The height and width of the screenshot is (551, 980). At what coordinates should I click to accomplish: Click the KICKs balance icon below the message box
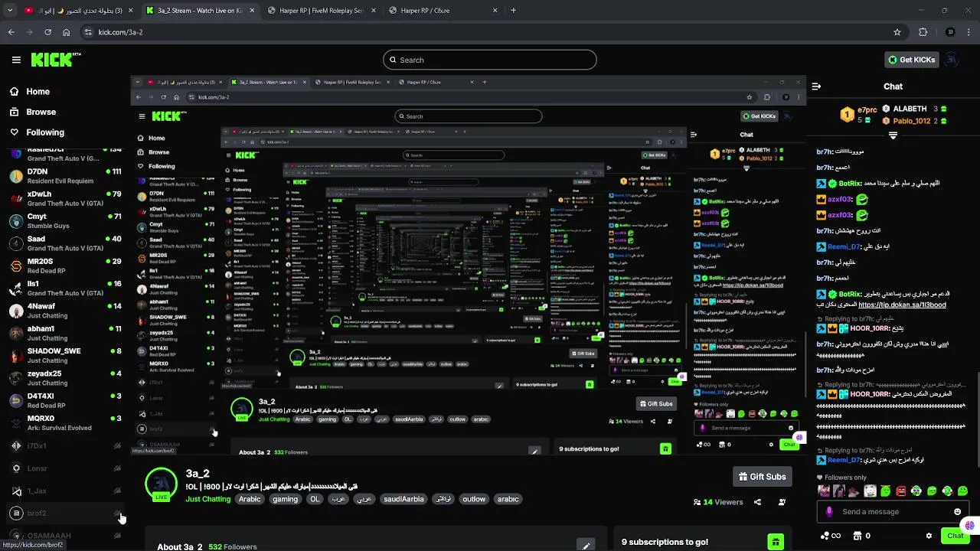830,536
